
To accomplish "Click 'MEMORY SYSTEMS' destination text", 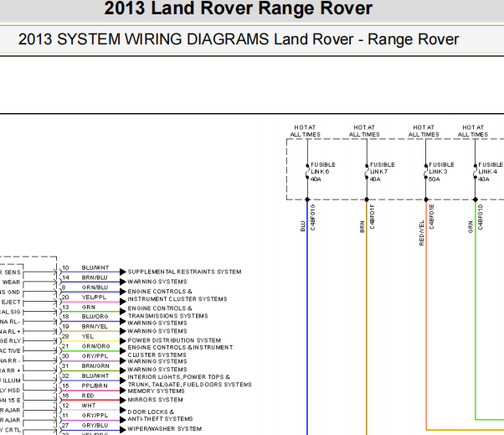I will click(x=156, y=391).
